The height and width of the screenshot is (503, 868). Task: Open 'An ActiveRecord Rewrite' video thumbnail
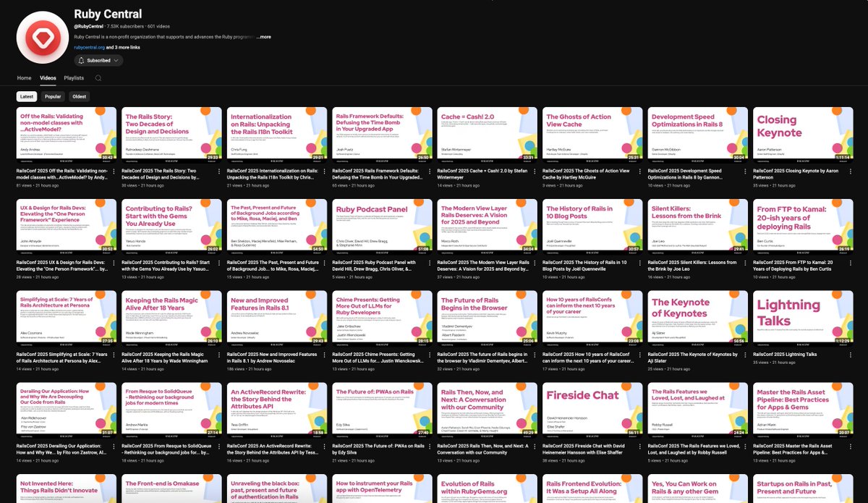pyautogui.click(x=277, y=410)
